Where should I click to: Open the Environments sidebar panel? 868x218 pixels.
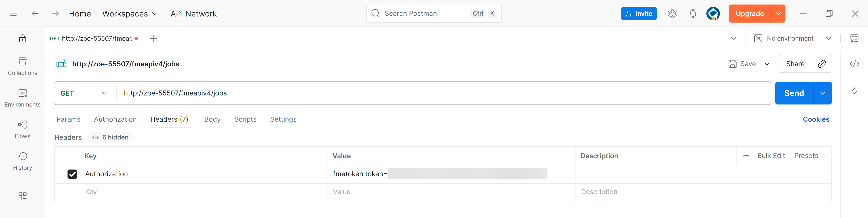(22, 97)
